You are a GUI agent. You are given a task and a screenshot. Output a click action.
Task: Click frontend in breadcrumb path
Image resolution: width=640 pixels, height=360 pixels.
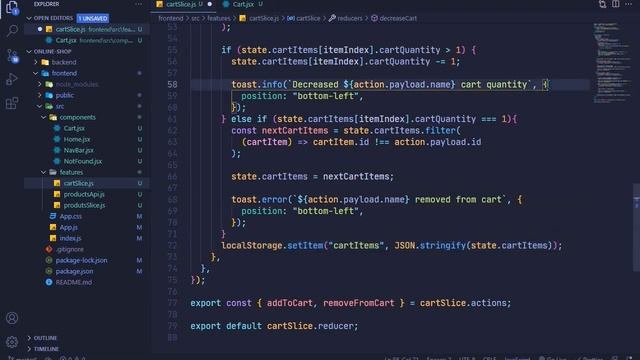[x=171, y=18]
